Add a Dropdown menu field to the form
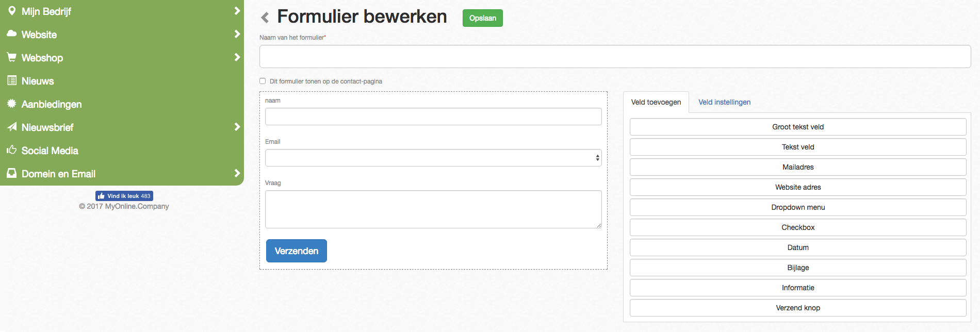The image size is (980, 332). coord(797,207)
